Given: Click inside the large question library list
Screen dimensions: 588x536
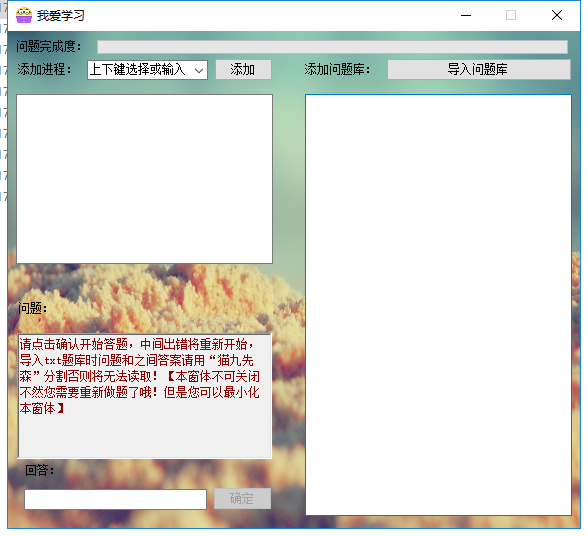Looking at the screenshot, I should pos(438,305).
